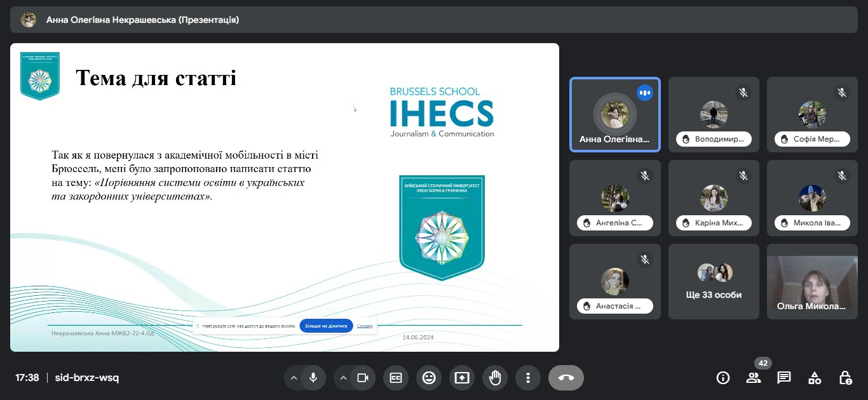Open the closed captions (CC) control
Viewport: 868px width, 400px height.
pyautogui.click(x=396, y=378)
